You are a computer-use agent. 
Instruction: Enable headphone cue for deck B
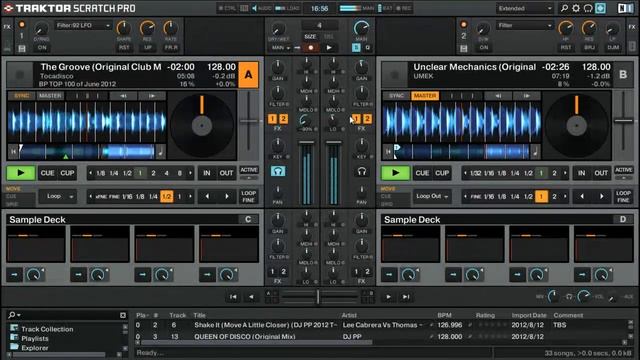pyautogui.click(x=362, y=171)
